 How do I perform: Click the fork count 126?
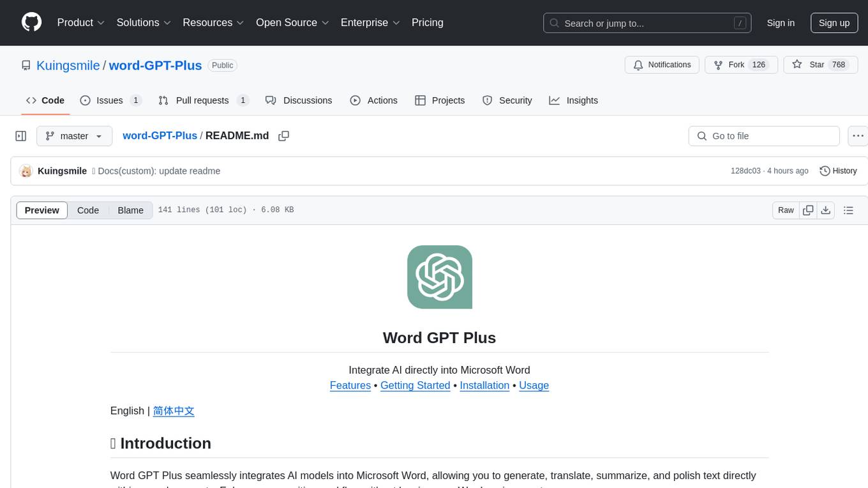tap(759, 65)
